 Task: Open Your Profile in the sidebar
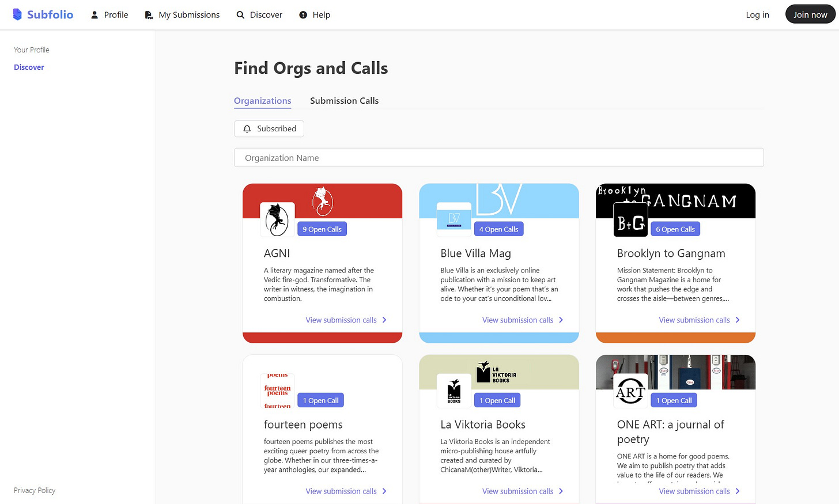pos(32,50)
